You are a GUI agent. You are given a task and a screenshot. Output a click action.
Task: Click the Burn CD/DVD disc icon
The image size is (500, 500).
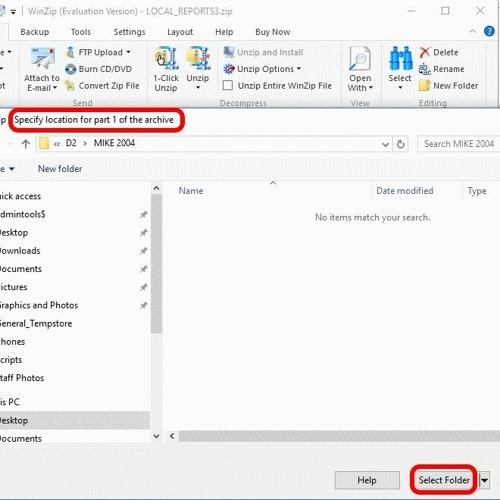coord(70,69)
